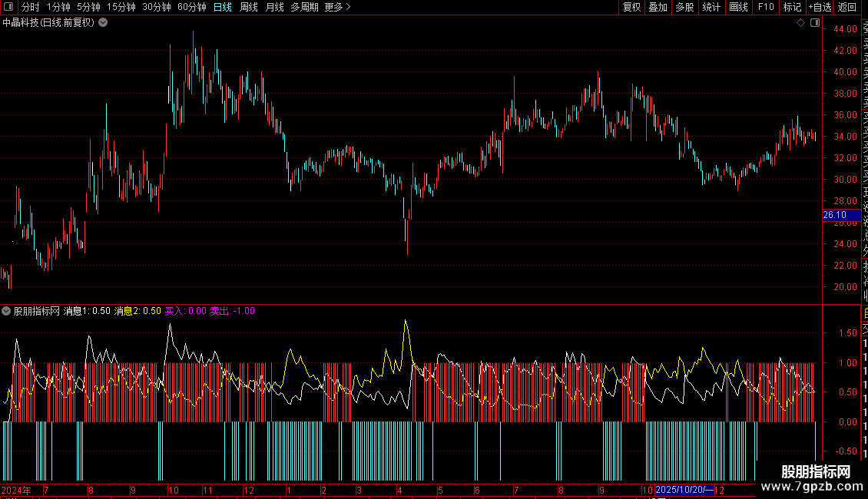Click the diamond marker icon above the chart
Viewport: 868px width, 499px height.
(800, 23)
